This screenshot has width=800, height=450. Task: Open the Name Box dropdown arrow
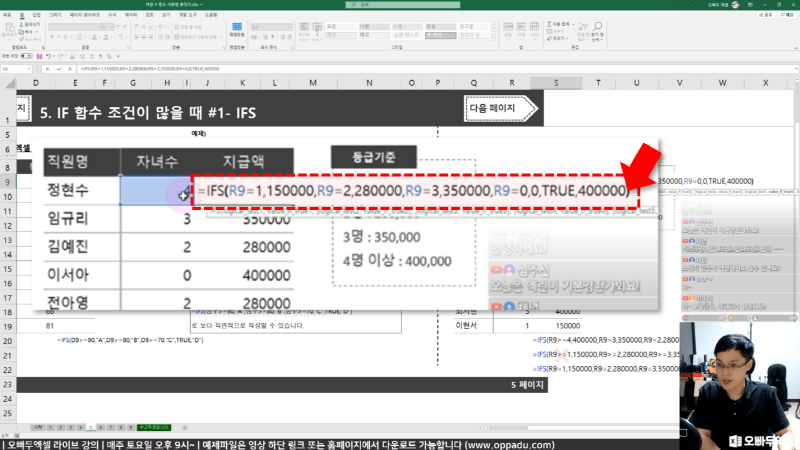[x=29, y=69]
